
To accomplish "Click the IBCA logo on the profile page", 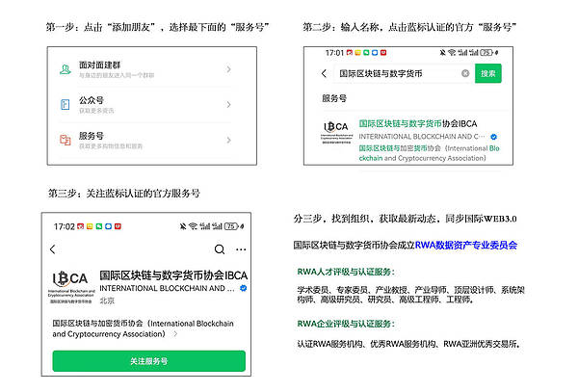I will (x=72, y=286).
